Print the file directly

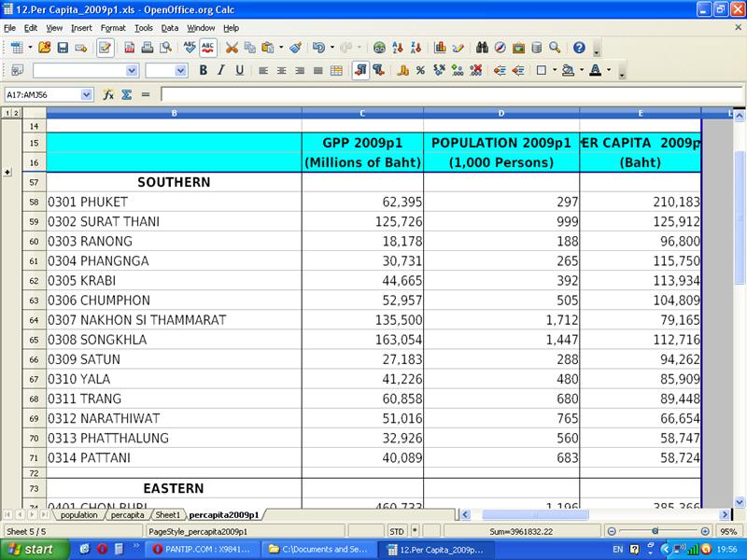point(148,48)
